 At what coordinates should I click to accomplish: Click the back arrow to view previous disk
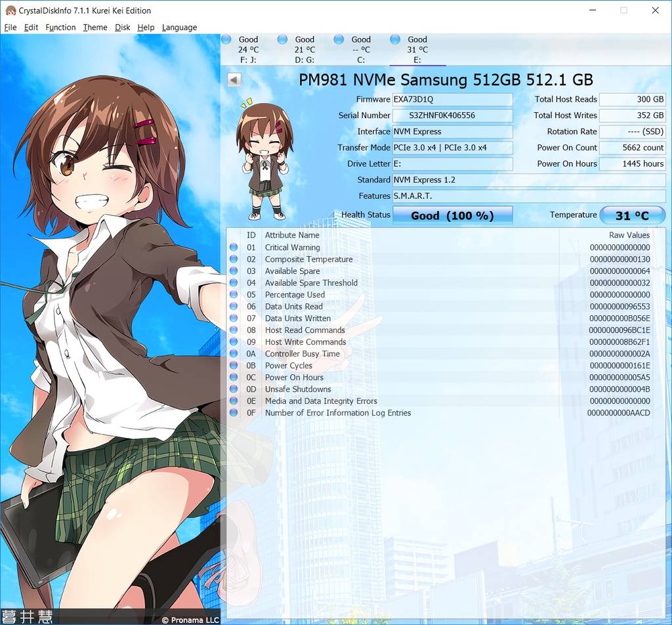[234, 79]
